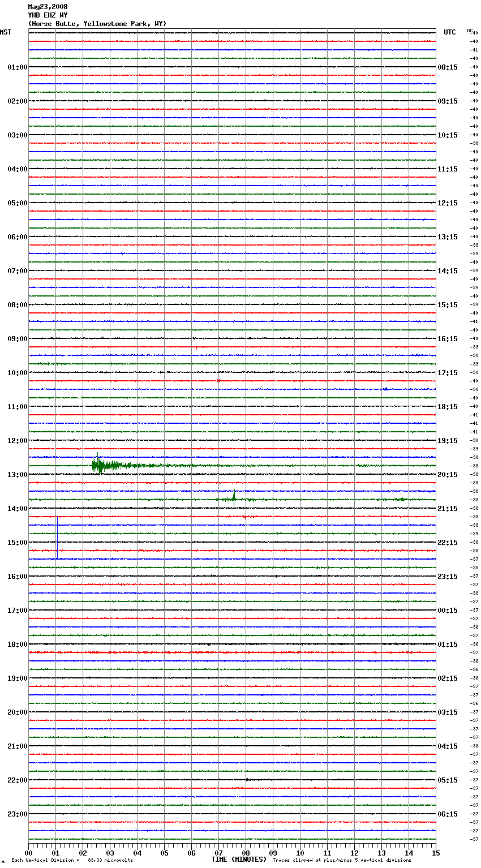Click the 13:15 UTC time label

448,237
